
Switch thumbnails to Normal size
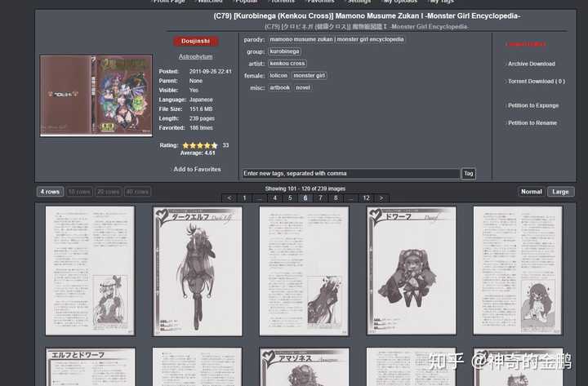(x=532, y=192)
